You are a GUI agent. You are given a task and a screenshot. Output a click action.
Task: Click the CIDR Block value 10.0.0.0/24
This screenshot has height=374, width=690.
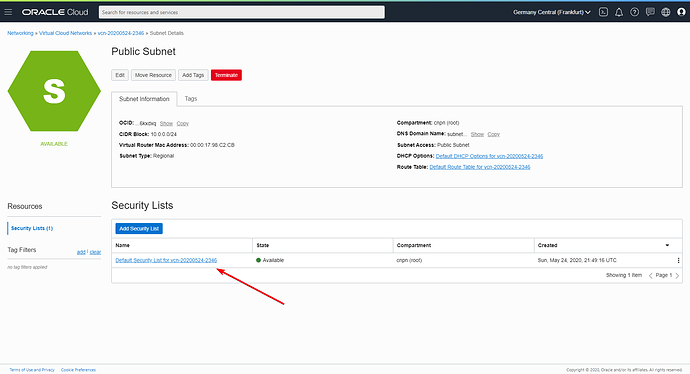pos(164,134)
